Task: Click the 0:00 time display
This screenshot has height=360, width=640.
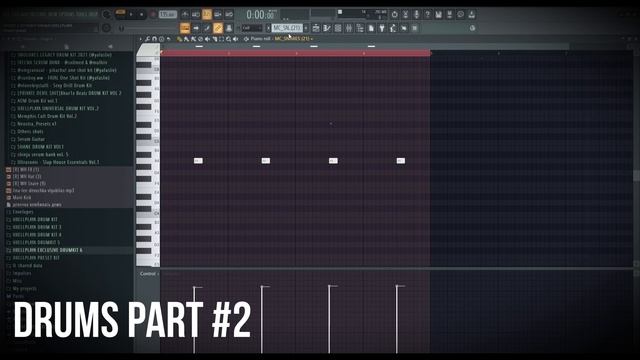Action: (x=260, y=15)
